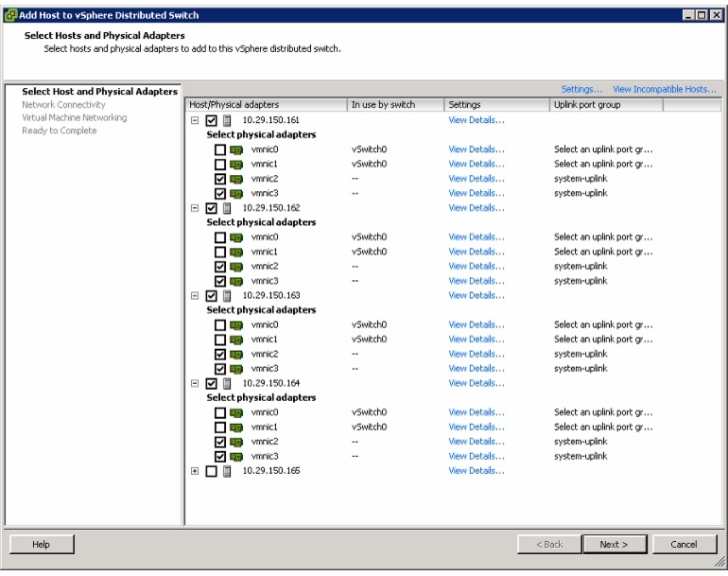Click vmnic2 adapter icon under host 10.29.150.164
The width and height of the screenshot is (728, 576).
tap(236, 443)
